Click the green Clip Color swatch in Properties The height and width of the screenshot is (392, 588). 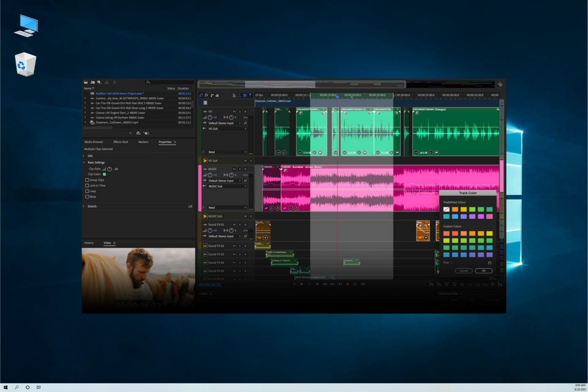click(x=104, y=174)
